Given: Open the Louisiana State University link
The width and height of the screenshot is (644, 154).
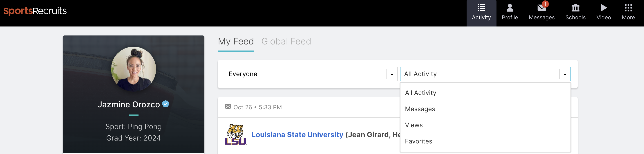Looking at the screenshot, I should 297,135.
